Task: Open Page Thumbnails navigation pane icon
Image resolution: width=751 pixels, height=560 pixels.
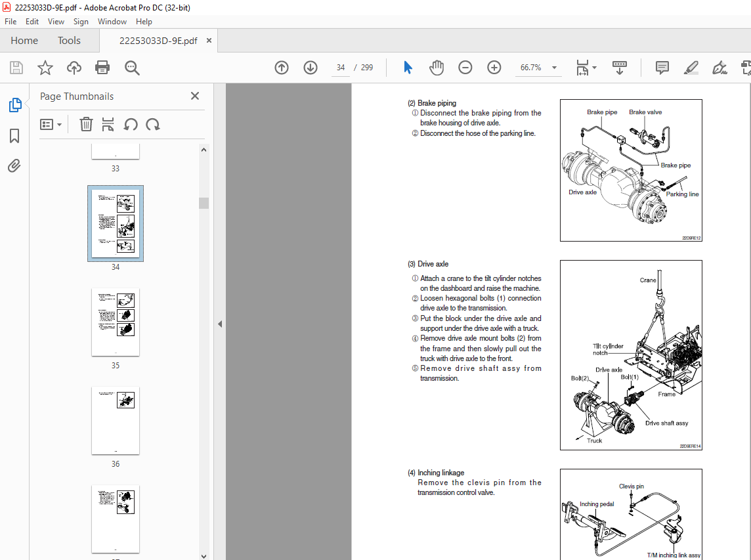Action: 15,104
